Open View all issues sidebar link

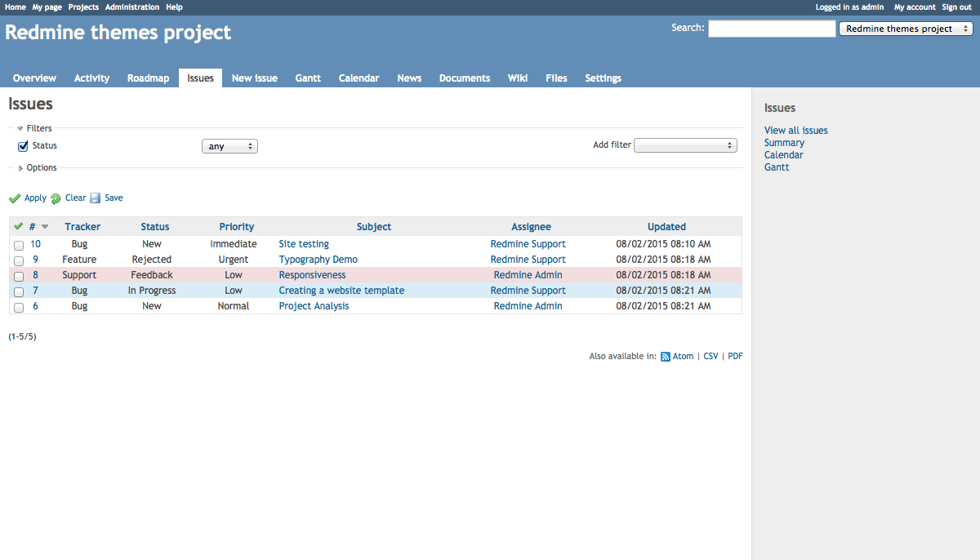(796, 131)
